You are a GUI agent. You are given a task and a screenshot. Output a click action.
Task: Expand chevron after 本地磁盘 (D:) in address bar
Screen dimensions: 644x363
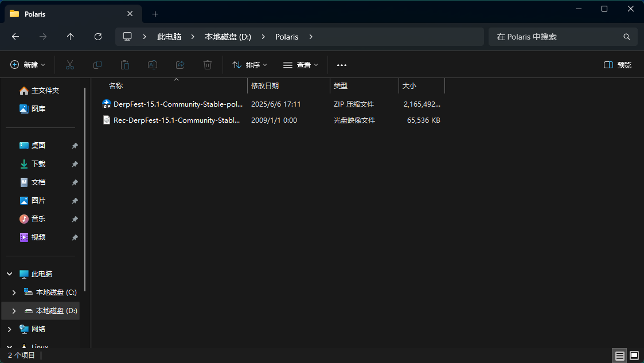coord(263,37)
